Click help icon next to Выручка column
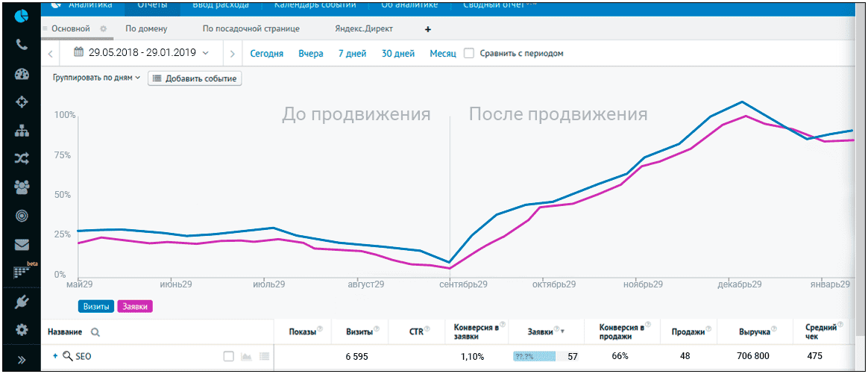 pos(774,331)
